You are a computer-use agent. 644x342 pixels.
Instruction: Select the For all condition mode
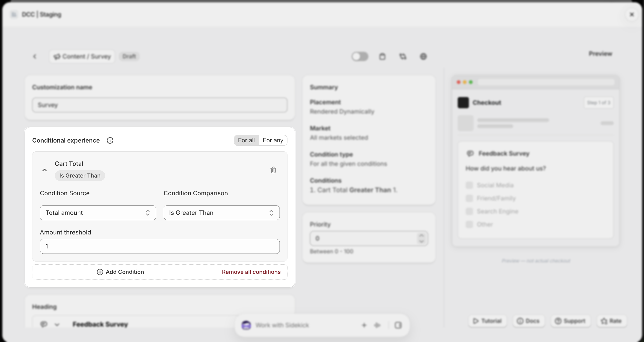(x=246, y=140)
